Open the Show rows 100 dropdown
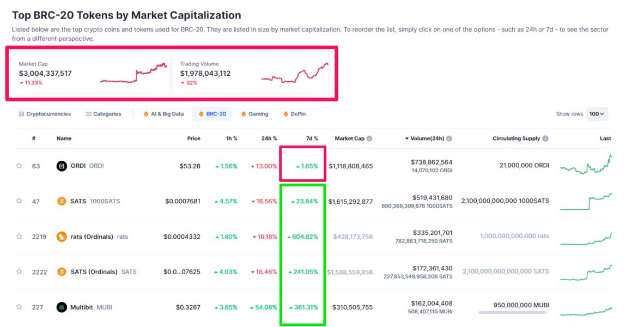 [x=597, y=114]
